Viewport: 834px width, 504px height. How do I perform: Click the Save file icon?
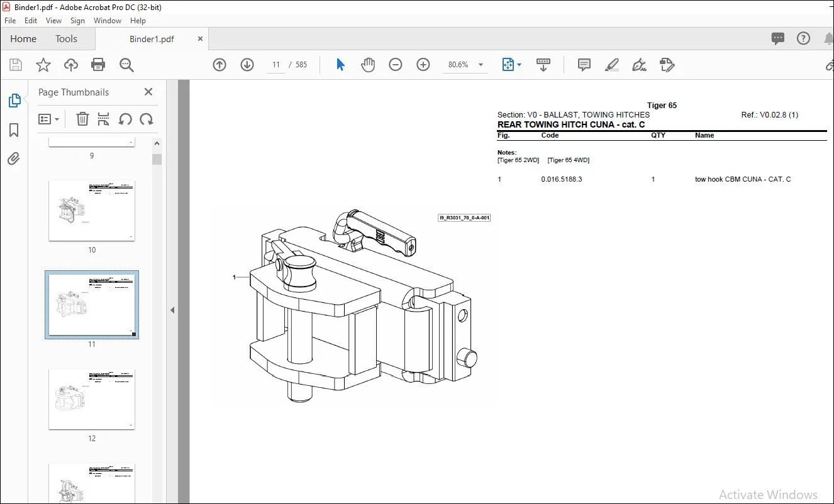[x=16, y=65]
